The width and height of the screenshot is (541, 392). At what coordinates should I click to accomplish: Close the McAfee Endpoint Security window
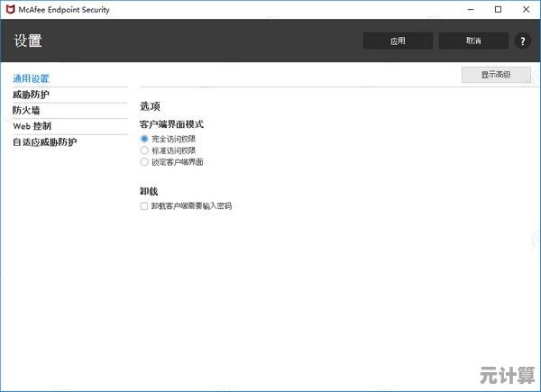click(x=525, y=9)
